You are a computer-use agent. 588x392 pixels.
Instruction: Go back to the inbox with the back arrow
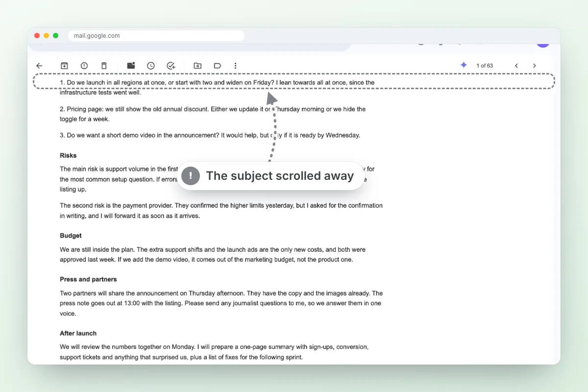(x=40, y=66)
